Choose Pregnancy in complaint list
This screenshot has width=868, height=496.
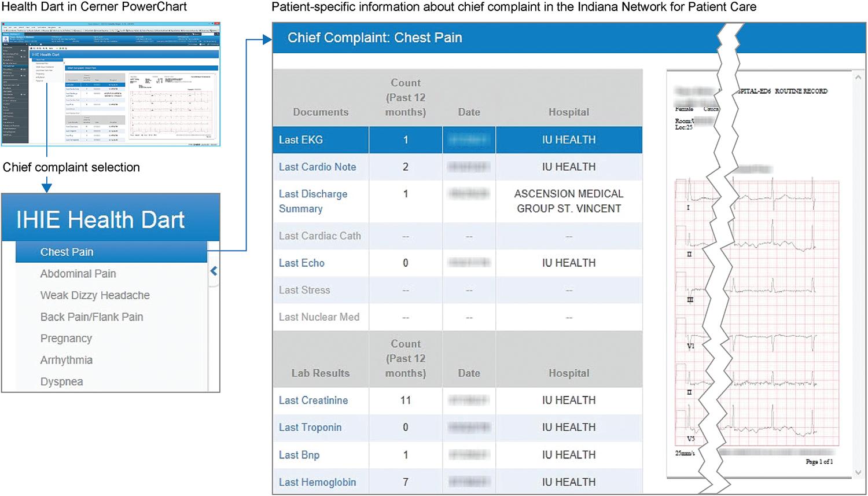[x=66, y=339]
